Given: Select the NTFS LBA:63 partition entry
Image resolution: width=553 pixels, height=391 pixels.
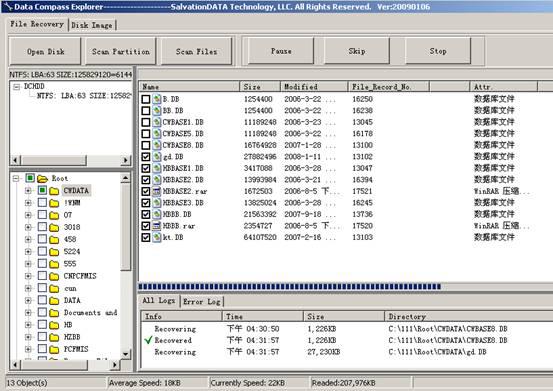Looking at the screenshot, I should click(x=84, y=96).
